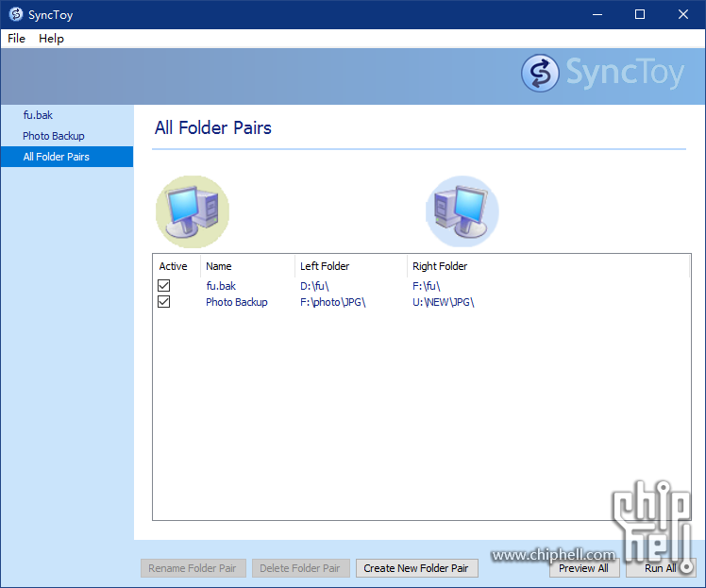Open the Help menu
Image resolution: width=706 pixels, height=588 pixels.
[51, 39]
